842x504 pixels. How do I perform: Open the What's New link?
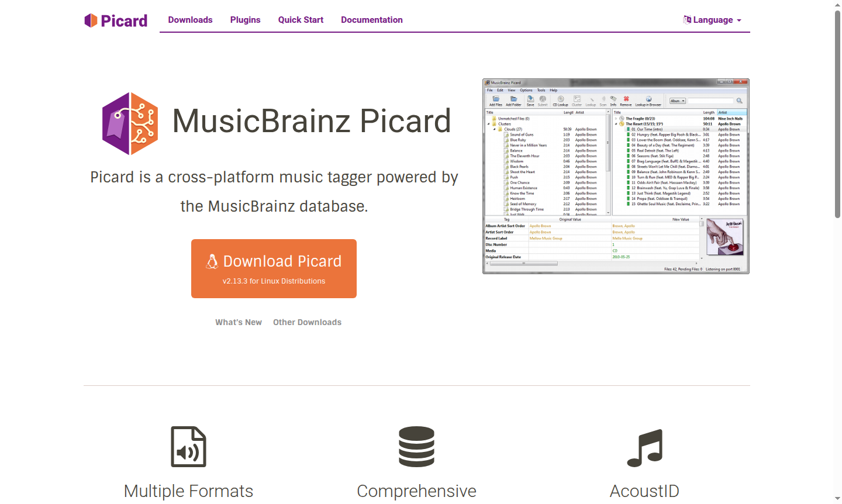click(x=238, y=322)
